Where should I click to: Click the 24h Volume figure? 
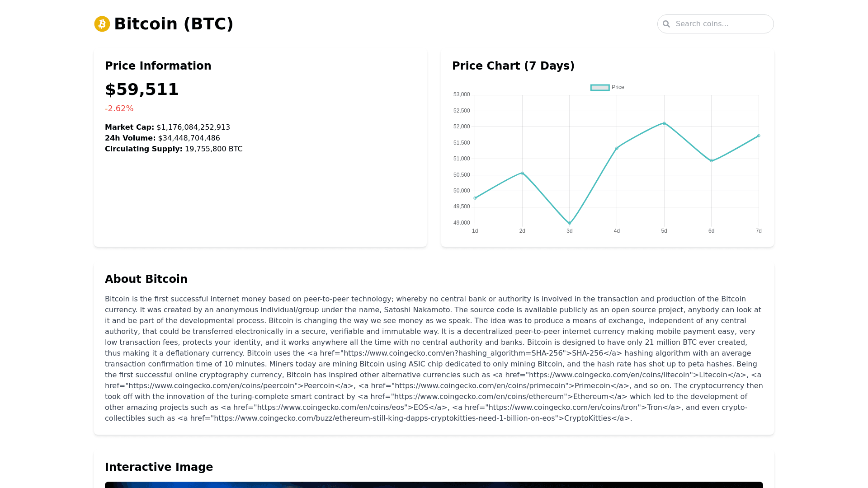189,138
